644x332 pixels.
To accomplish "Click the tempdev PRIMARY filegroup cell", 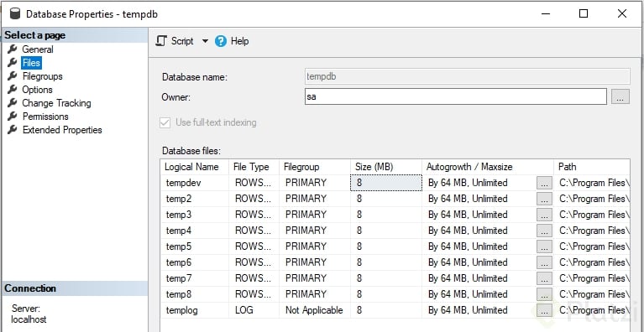I will tap(315, 183).
